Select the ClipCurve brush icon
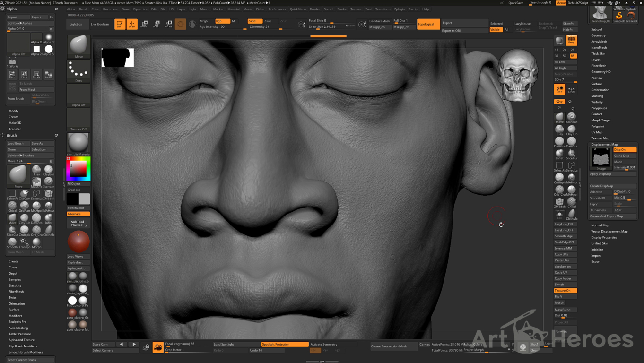 coord(24,194)
